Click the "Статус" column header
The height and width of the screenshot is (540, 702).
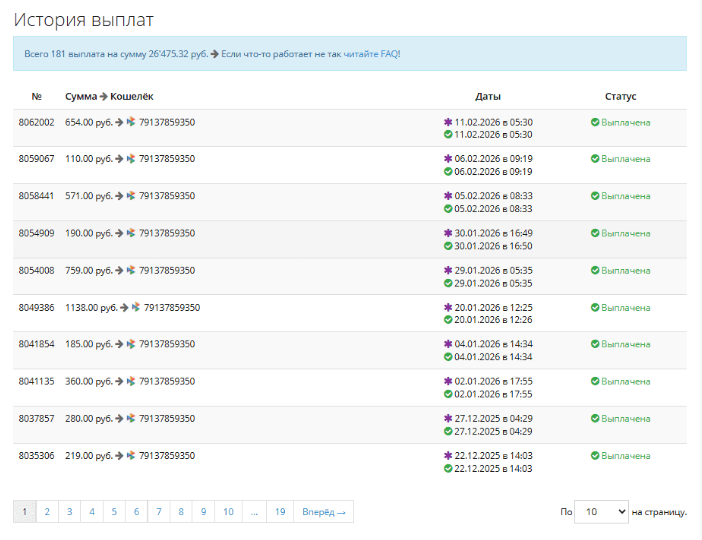(620, 96)
